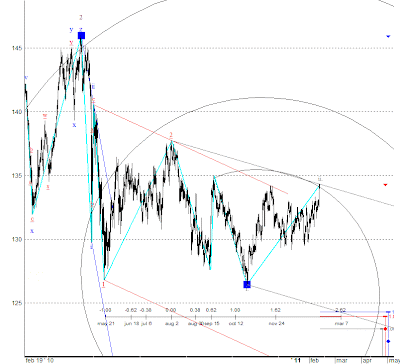Click the "jul 6" date under the time scale
This screenshot has width=400, height=364.
146,323
